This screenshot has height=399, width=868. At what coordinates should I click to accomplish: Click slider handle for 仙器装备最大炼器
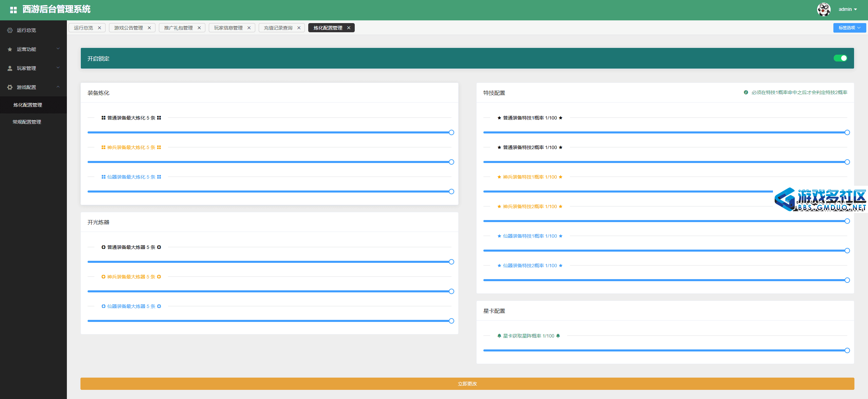[451, 321]
